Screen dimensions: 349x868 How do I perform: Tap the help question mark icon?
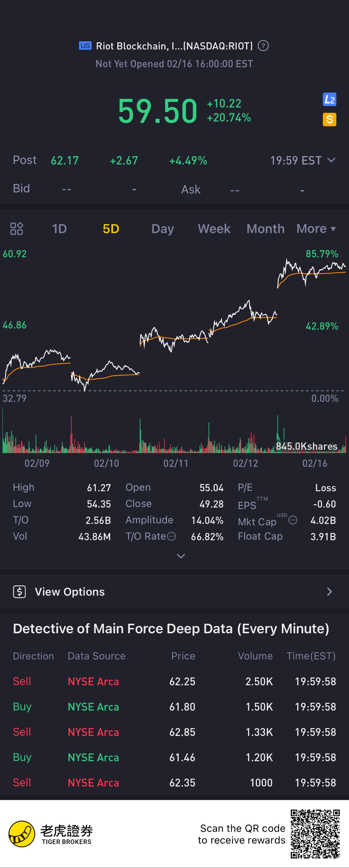pos(263,46)
